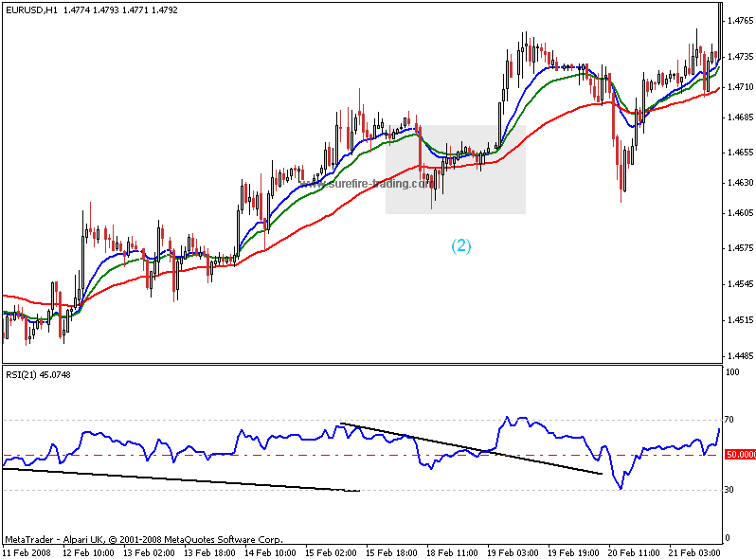This screenshot has width=756, height=559.
Task: Select the 1.4485 price axis value
Action: click(740, 356)
